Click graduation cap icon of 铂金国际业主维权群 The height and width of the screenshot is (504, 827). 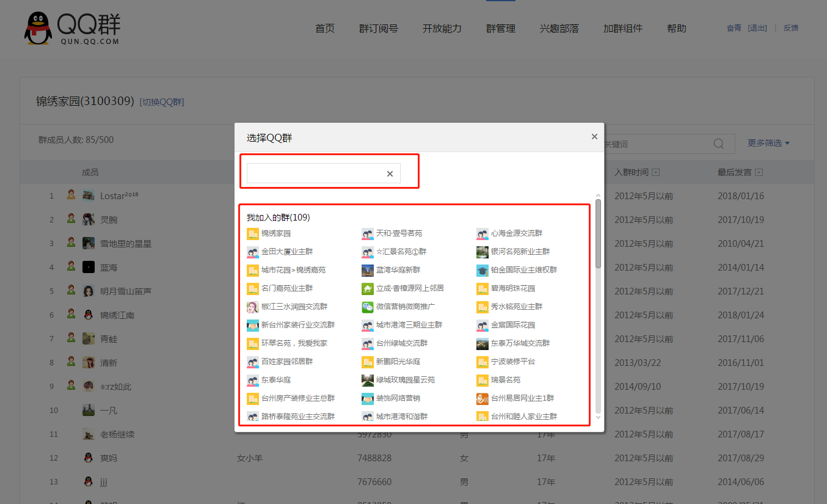483,270
